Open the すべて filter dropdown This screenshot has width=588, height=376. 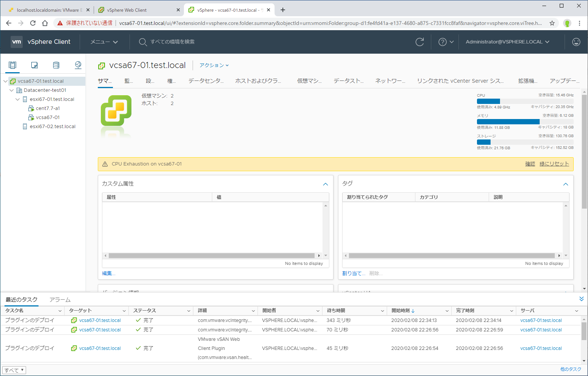tap(14, 370)
